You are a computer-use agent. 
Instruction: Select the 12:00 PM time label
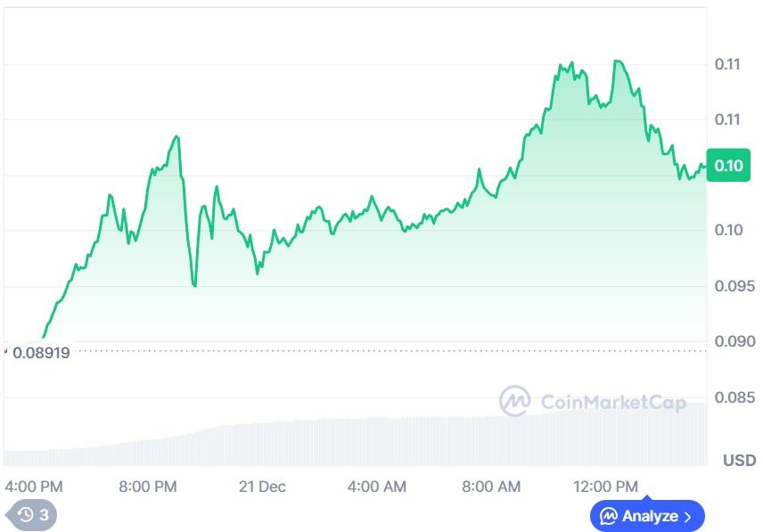(605, 487)
